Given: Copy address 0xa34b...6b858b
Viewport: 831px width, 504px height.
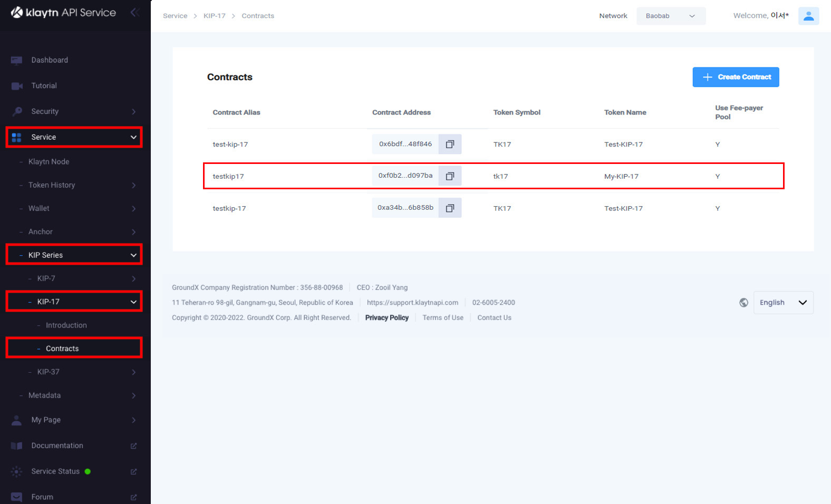Looking at the screenshot, I should click(x=450, y=208).
